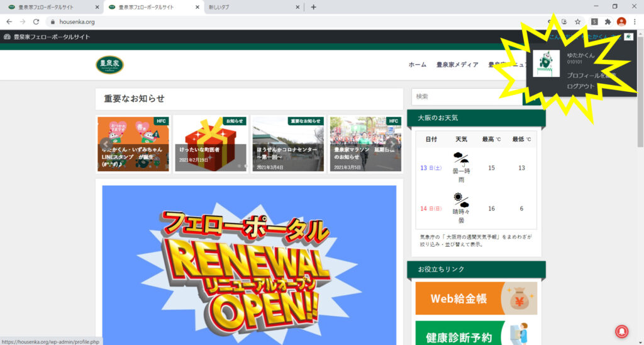Click the Chrome profile avatar icon
The image size is (644, 345).
pyautogui.click(x=621, y=21)
